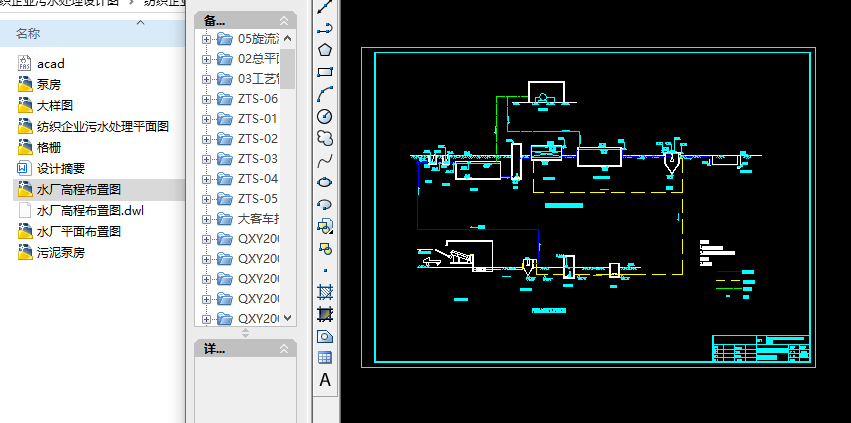The width and height of the screenshot is (851, 423).
Task: Insert a table with the Table tool
Action: pos(325,358)
